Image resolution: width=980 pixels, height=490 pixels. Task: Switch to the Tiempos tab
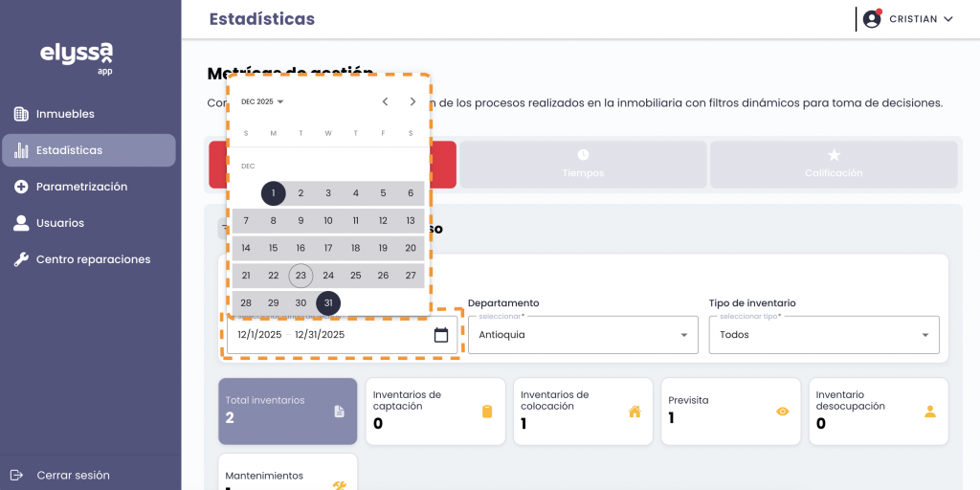[583, 164]
